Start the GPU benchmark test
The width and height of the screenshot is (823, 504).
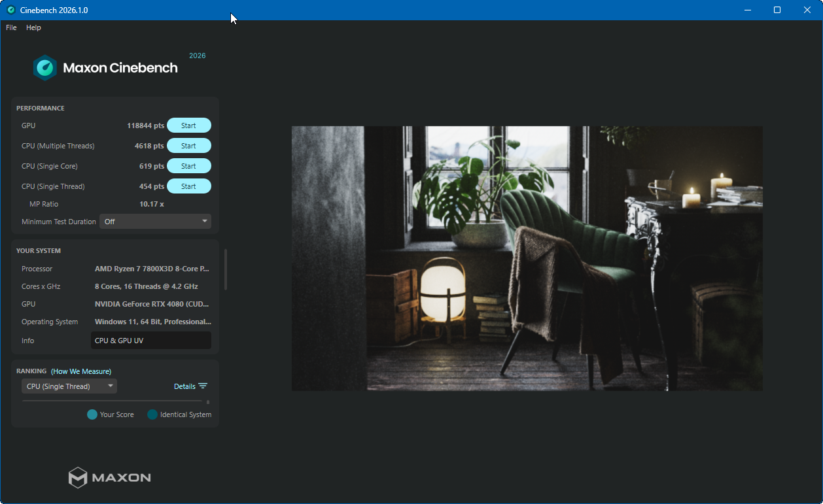189,126
